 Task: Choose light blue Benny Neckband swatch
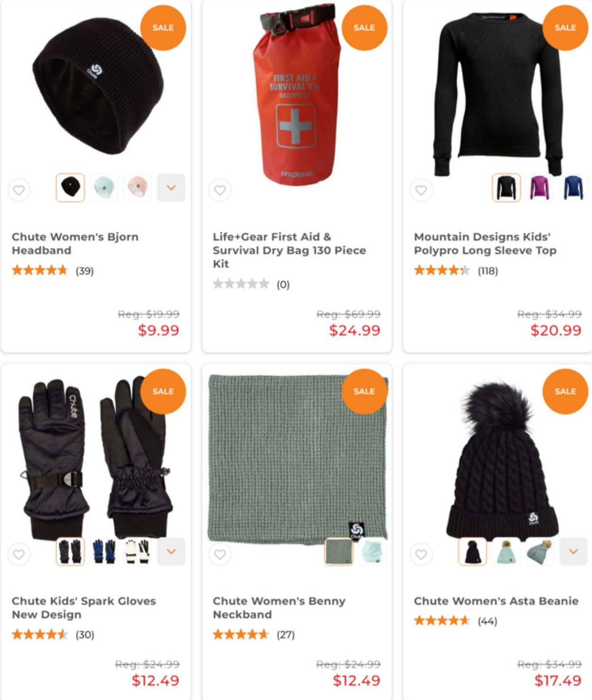tap(372, 551)
